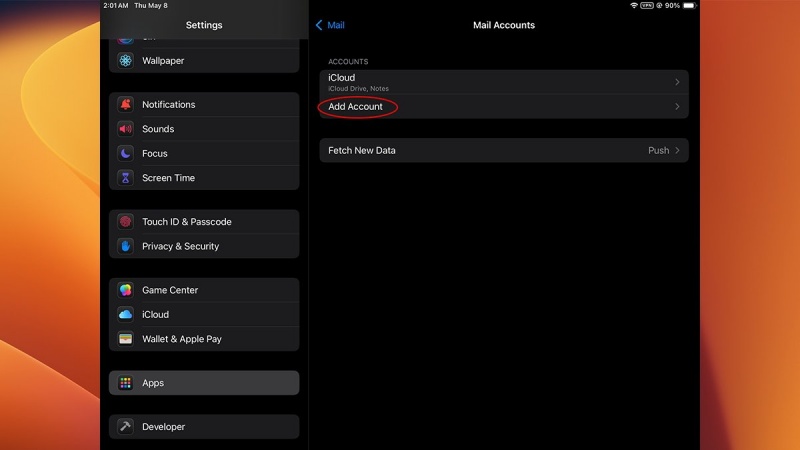This screenshot has width=800, height=450.
Task: Tap the Mail Accounts page title
Action: click(504, 25)
